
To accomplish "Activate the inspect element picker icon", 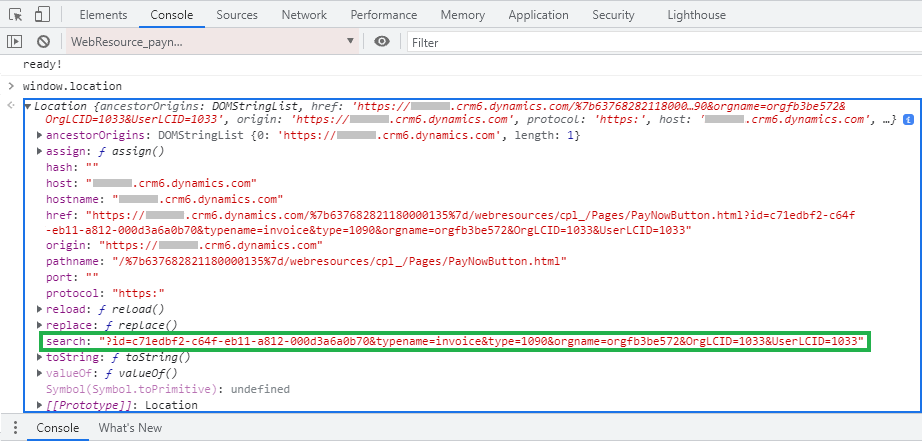I will click(15, 15).
